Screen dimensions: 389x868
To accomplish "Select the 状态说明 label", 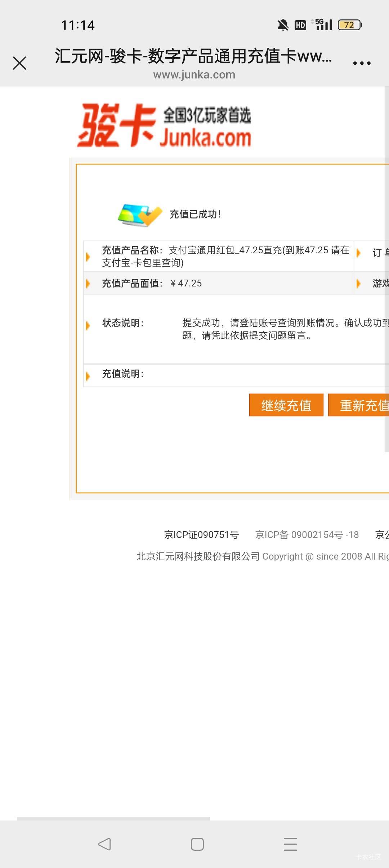I will click(x=123, y=323).
